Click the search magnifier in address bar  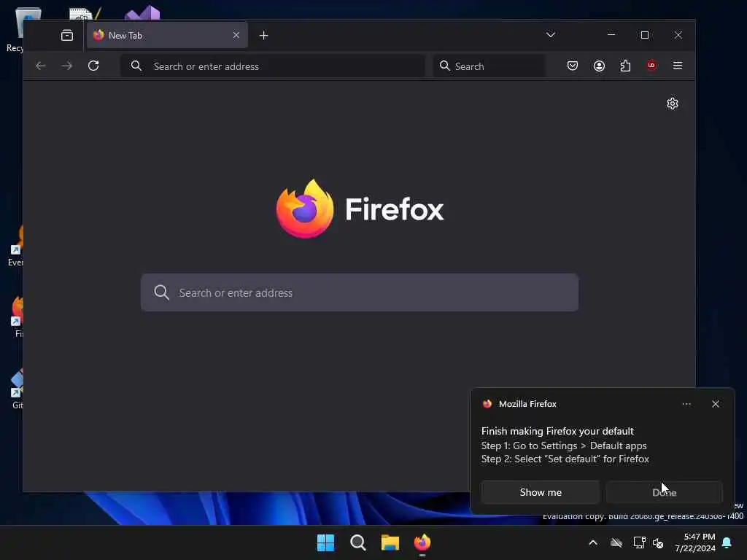coord(136,66)
